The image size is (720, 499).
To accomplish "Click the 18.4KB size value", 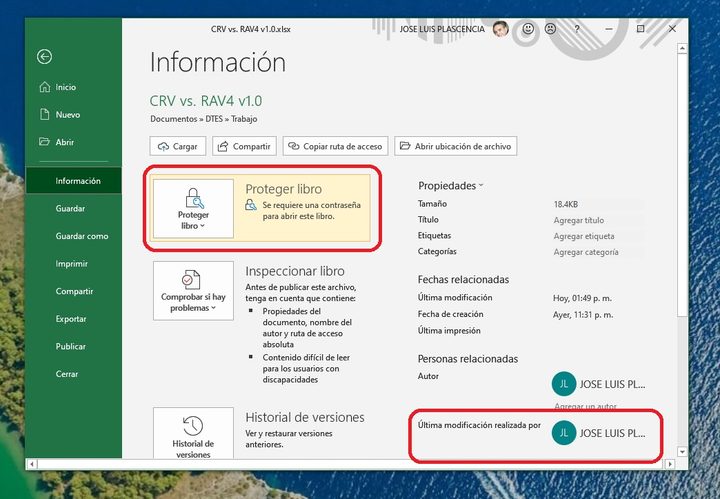I will (x=566, y=204).
